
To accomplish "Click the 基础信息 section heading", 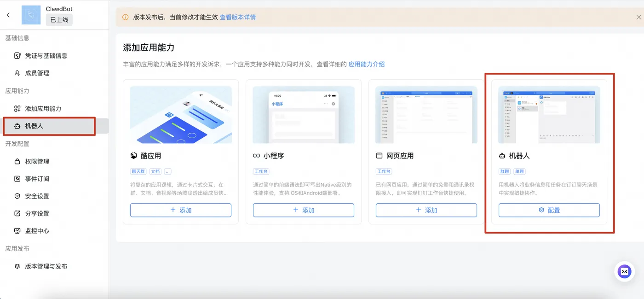I will tap(17, 38).
